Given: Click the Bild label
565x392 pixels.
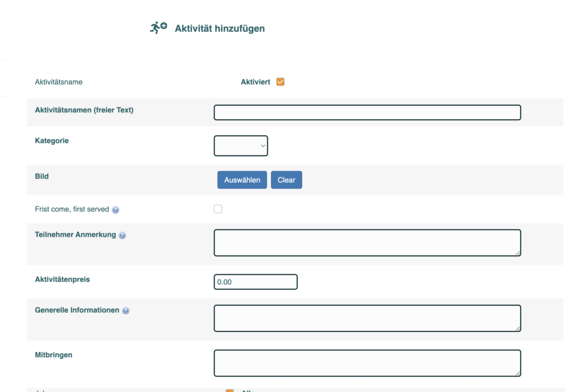Looking at the screenshot, I should [42, 176].
